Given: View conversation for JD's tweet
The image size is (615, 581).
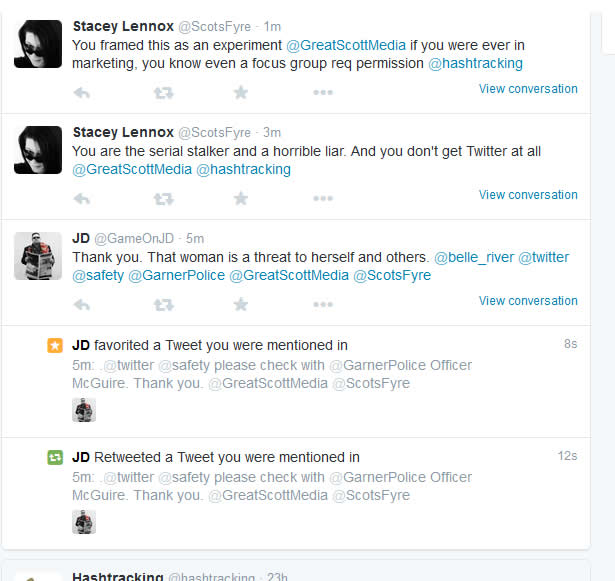Looking at the screenshot, I should pos(528,301).
